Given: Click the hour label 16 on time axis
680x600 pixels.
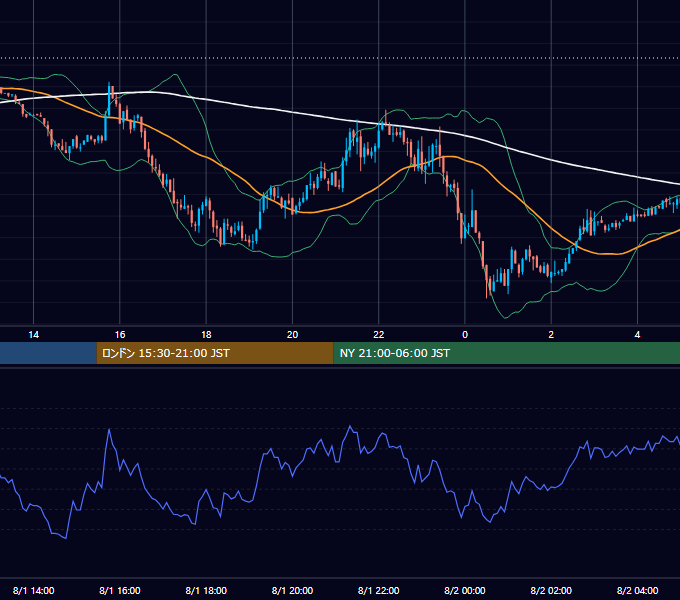Looking at the screenshot, I should (120, 335).
